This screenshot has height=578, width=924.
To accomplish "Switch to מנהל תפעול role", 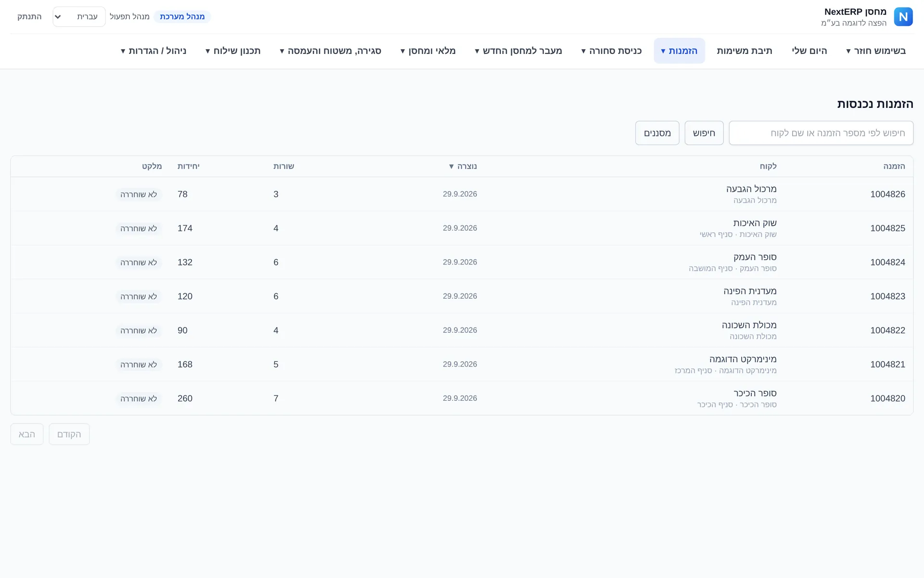I will [129, 16].
